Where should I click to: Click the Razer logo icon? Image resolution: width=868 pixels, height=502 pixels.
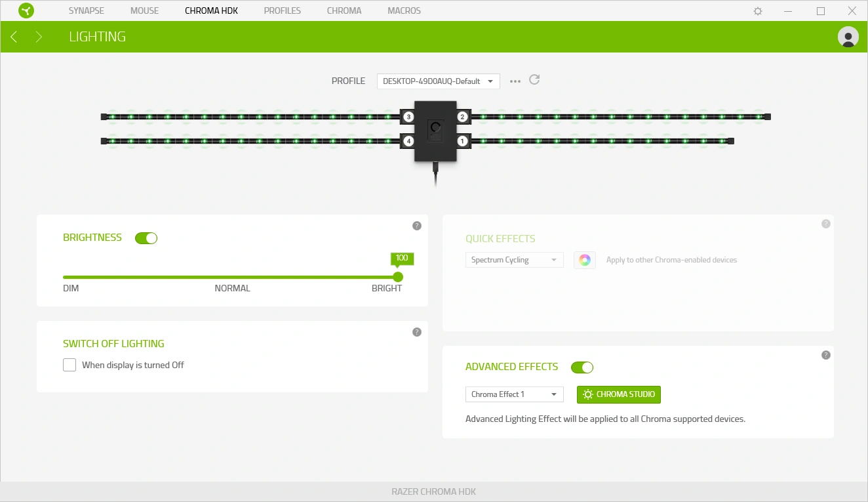(x=26, y=10)
